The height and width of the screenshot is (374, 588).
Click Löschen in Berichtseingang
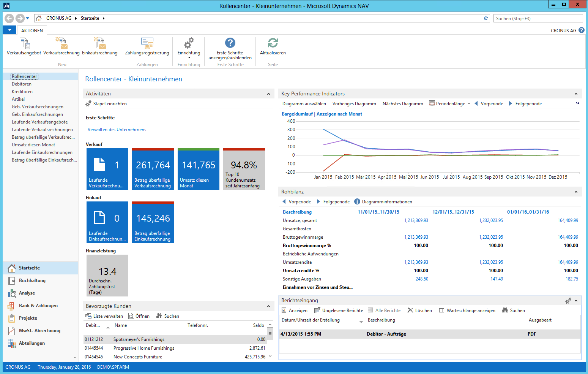click(420, 311)
